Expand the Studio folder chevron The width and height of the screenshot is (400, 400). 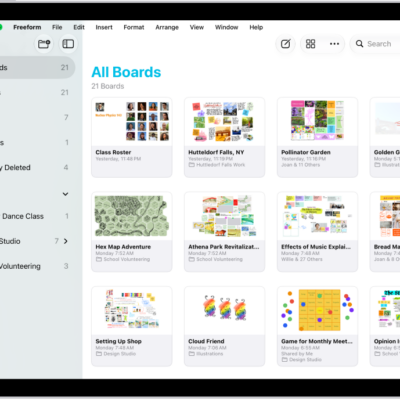66,241
